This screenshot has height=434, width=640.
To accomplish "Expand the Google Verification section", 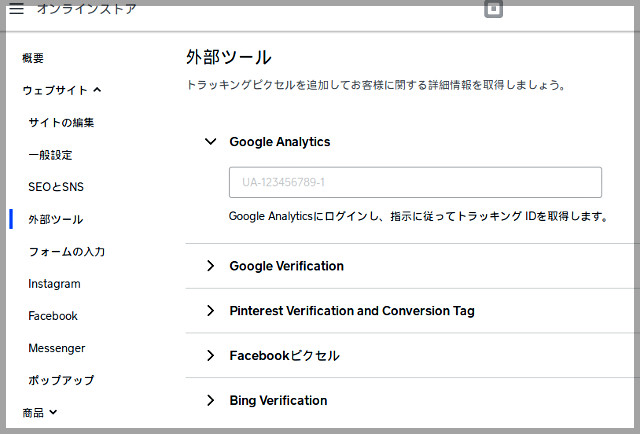I will tap(412, 266).
